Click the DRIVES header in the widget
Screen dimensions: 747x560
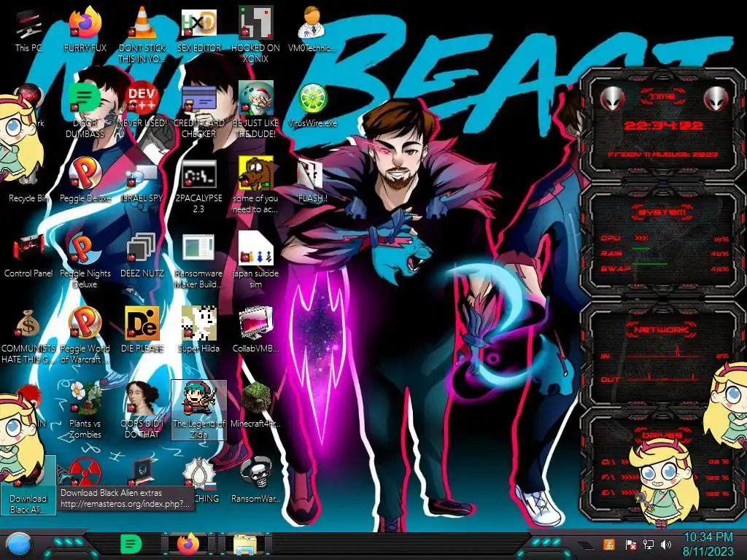[x=662, y=435]
